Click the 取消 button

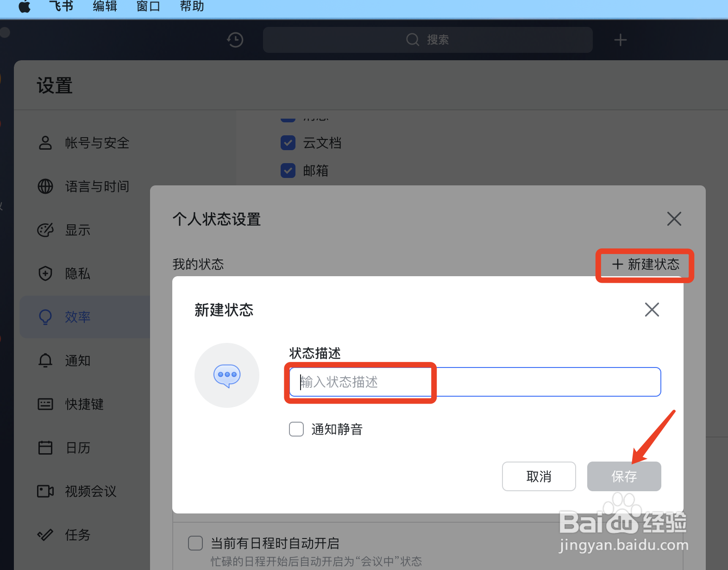point(539,476)
